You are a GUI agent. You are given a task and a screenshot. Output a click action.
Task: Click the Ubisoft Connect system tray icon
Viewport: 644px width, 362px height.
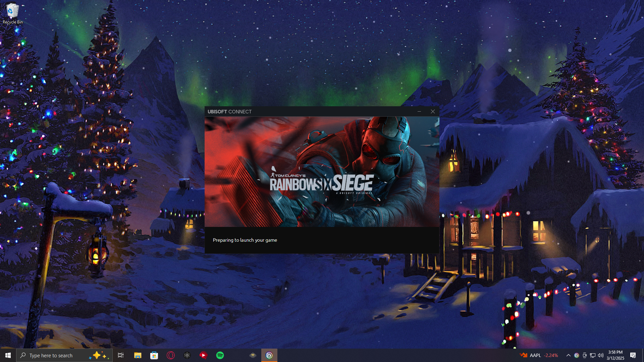tap(577, 355)
